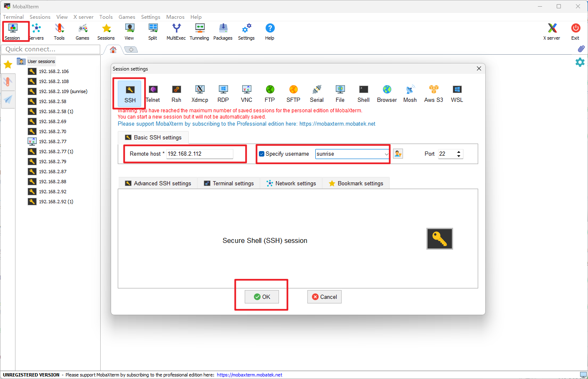Viewport: 588px width, 379px height.
Task: Open the username dropdown list
Action: tap(386, 154)
